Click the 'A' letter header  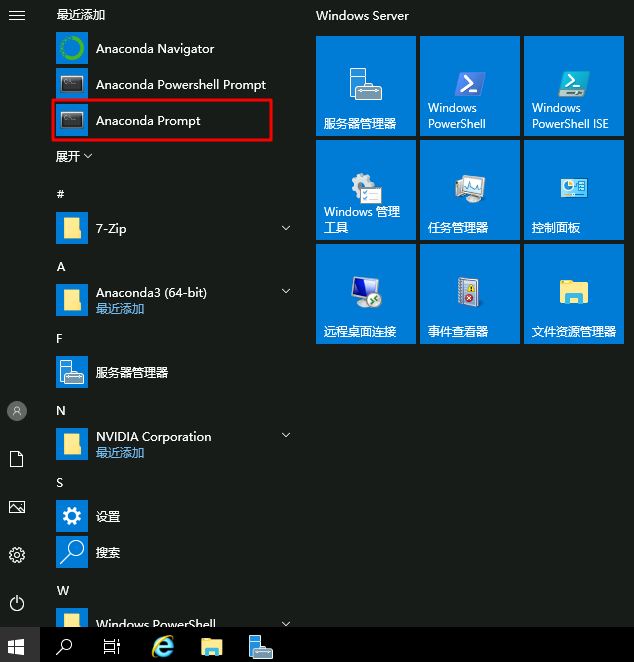[61, 267]
